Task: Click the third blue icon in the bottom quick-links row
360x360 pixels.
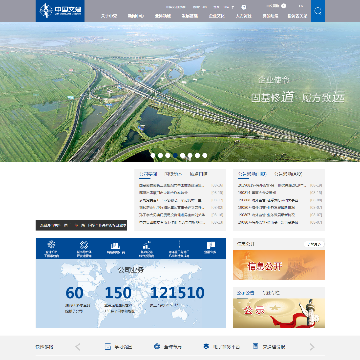Action: (x=206, y=346)
